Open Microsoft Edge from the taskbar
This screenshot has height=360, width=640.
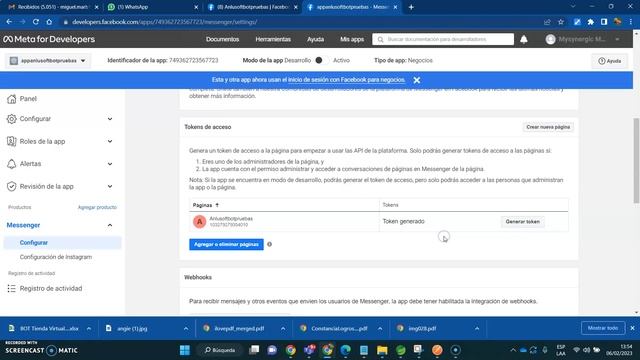pyautogui.click(x=346, y=350)
